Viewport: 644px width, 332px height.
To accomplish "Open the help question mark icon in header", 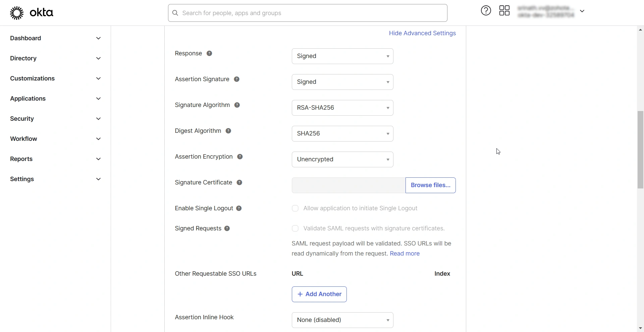I will [x=486, y=11].
